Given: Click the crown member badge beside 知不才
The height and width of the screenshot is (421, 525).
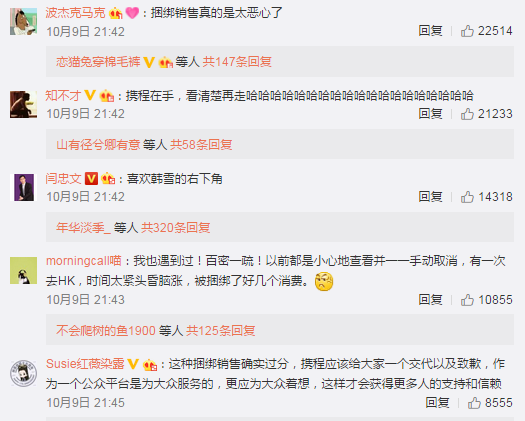Looking at the screenshot, I should pos(107,96).
